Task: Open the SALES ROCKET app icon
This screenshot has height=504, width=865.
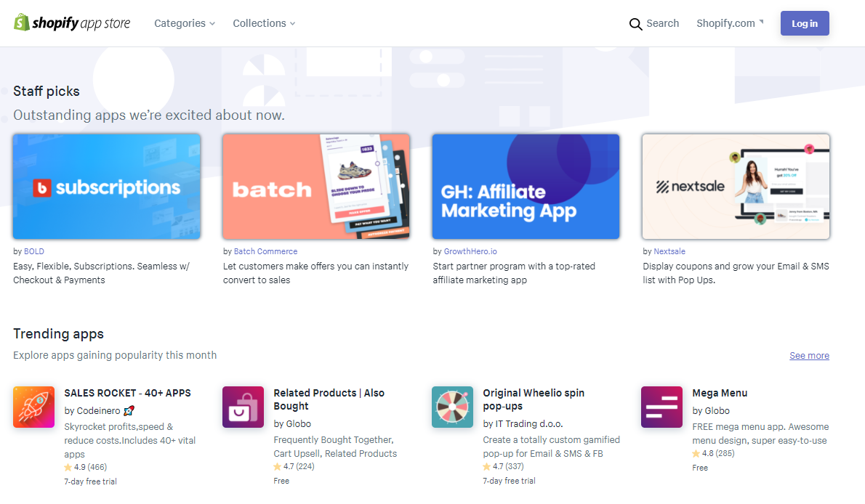Action: click(x=33, y=407)
